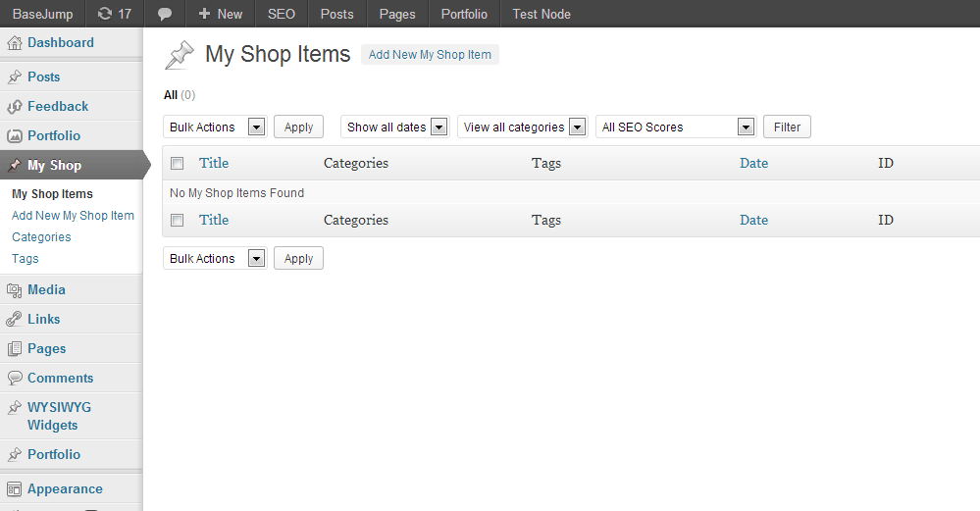The height and width of the screenshot is (511, 980).
Task: Open the View all categories dropdown
Action: coord(523,127)
